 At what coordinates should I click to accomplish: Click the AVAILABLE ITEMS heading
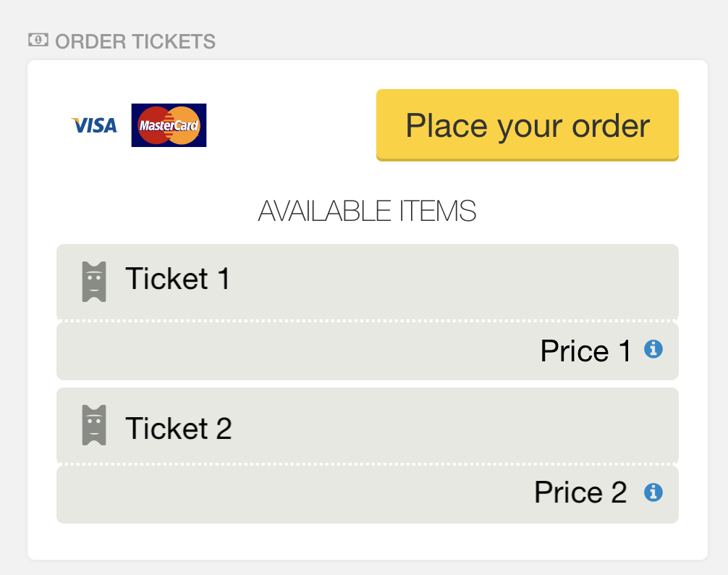pos(367,211)
